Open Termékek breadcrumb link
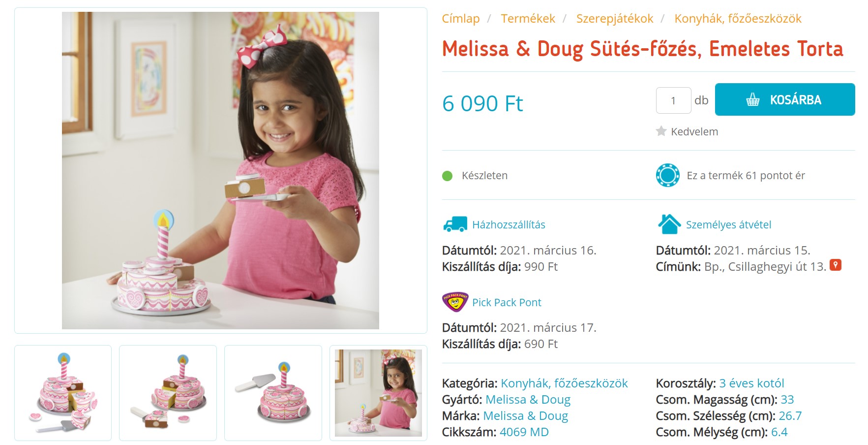This screenshot has width=868, height=445. tap(528, 19)
